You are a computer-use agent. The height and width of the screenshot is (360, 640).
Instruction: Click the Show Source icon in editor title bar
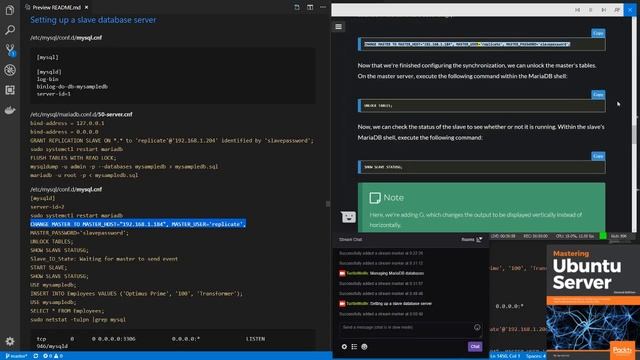(297, 7)
